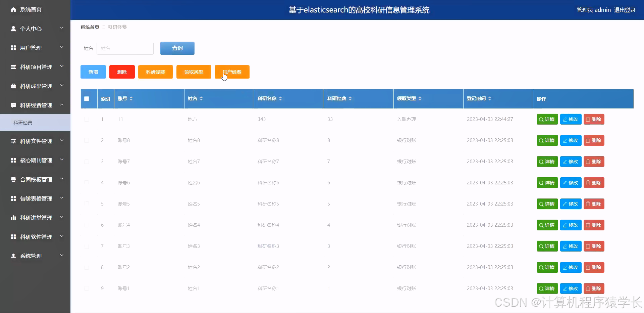Expand the 科研成果管理 chevron
Screen dimensions: 644x313
coord(62,86)
